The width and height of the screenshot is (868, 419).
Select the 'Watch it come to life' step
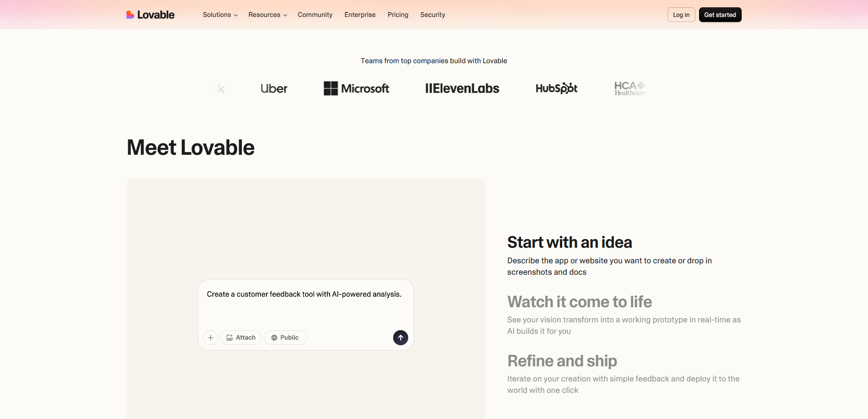coord(580,302)
